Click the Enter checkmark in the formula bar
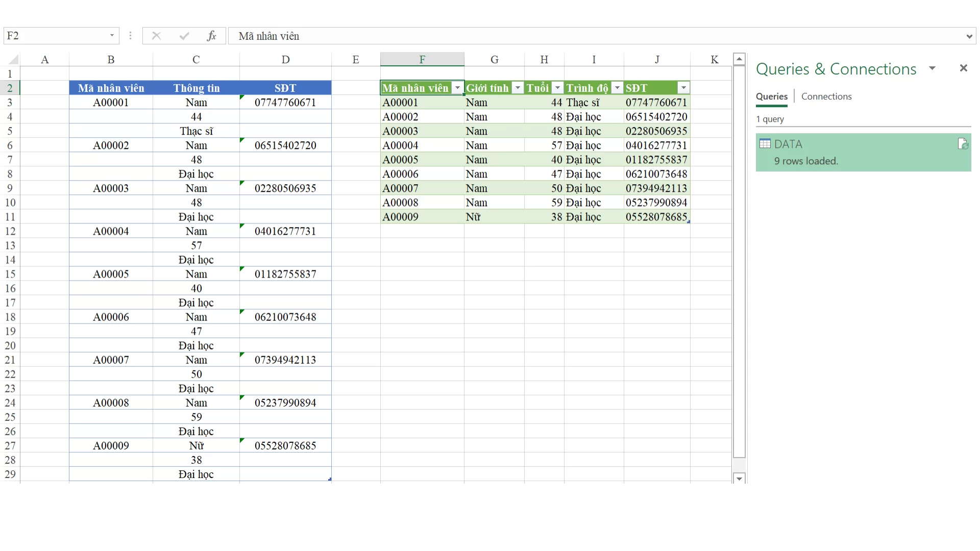The width and height of the screenshot is (980, 551). tap(184, 36)
